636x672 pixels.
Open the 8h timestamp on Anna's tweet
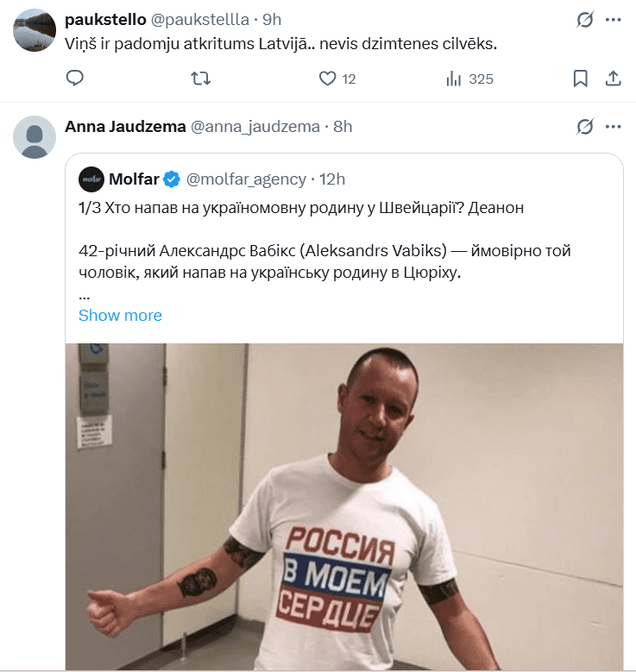click(x=343, y=127)
